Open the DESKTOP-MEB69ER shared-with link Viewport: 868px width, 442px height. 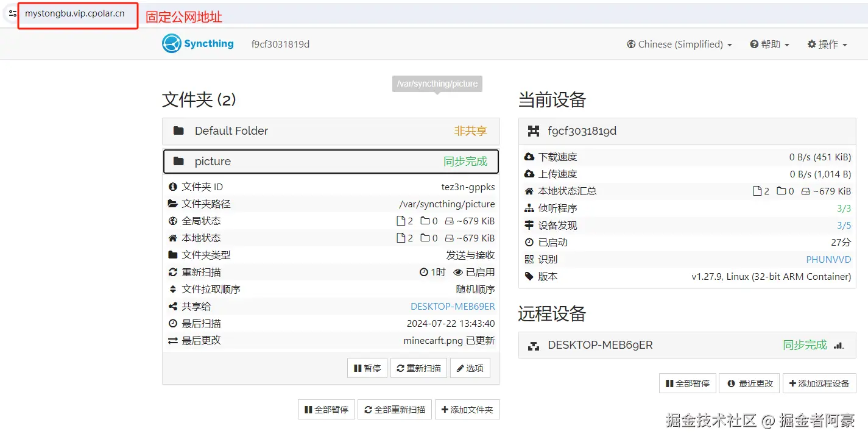click(453, 306)
